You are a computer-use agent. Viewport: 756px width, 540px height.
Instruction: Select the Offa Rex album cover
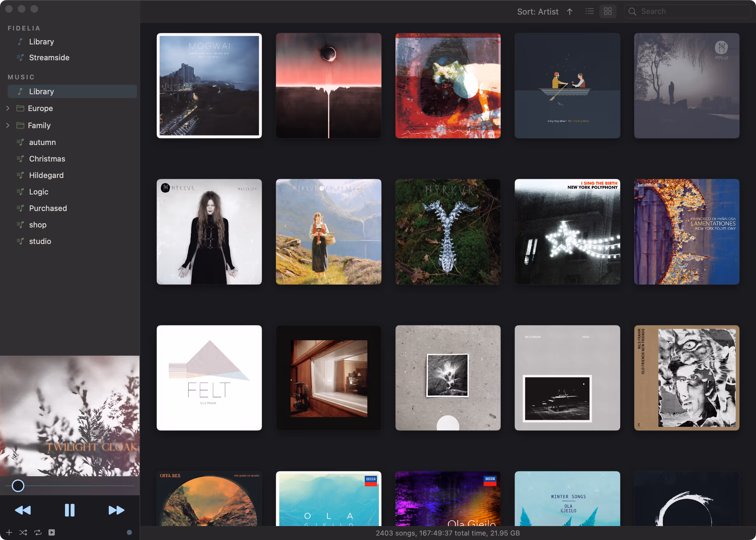point(209,498)
